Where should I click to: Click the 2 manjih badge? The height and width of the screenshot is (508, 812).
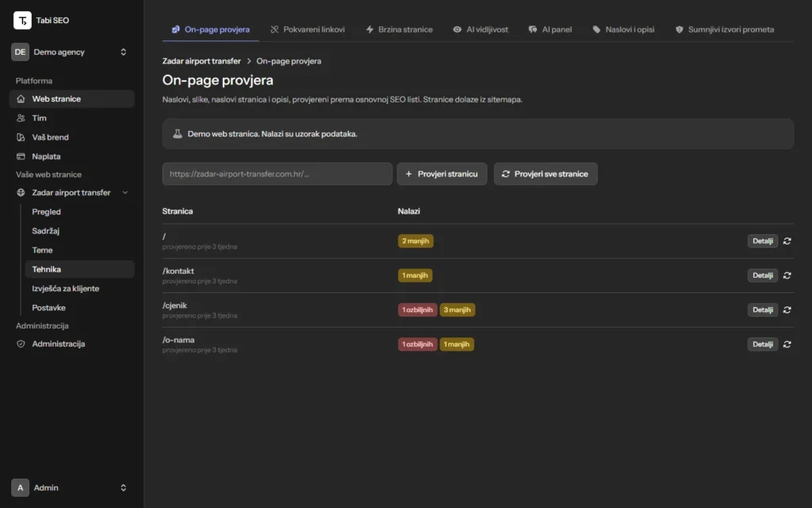click(x=416, y=241)
